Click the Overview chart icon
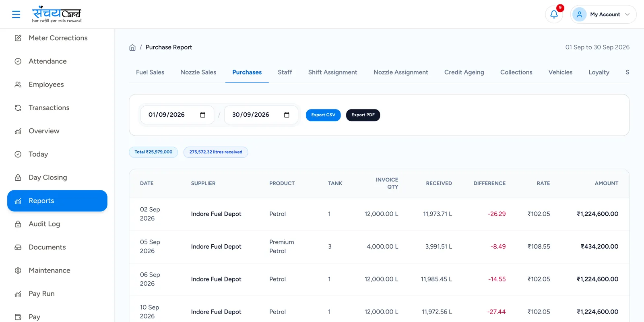644x322 pixels. (18, 131)
